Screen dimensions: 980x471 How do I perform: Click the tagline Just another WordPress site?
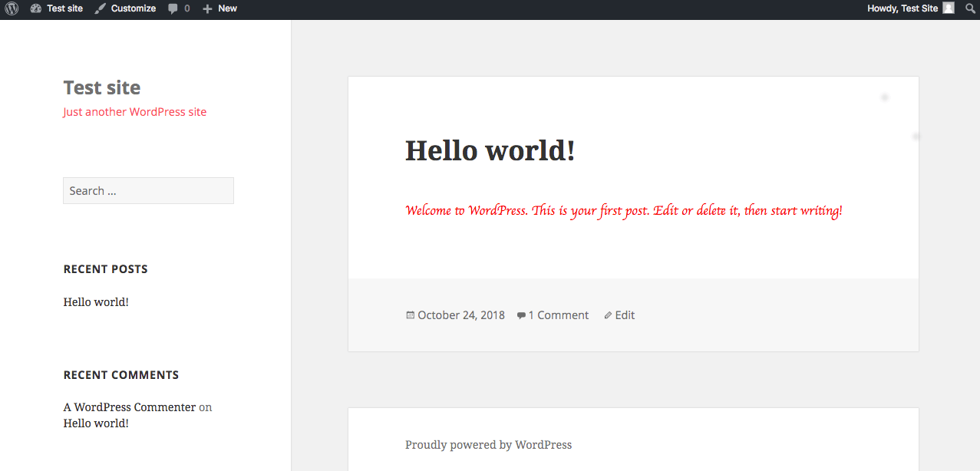(x=135, y=112)
